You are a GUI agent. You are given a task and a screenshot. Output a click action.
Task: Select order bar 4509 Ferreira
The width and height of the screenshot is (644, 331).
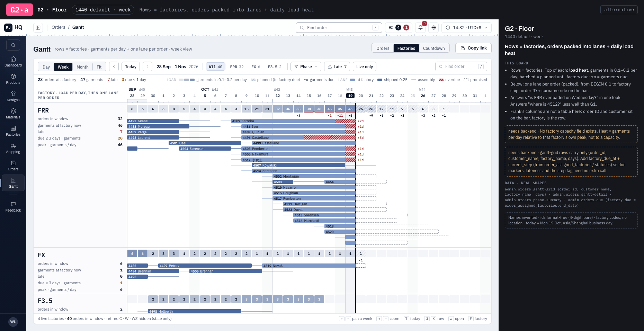[293, 121]
